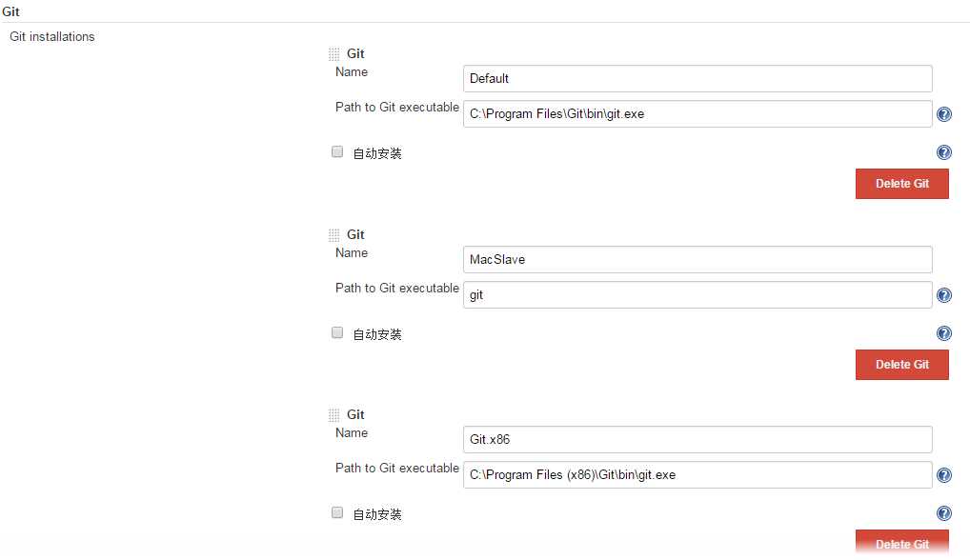
Task: Select the Name field containing MacSlave
Action: (x=697, y=259)
